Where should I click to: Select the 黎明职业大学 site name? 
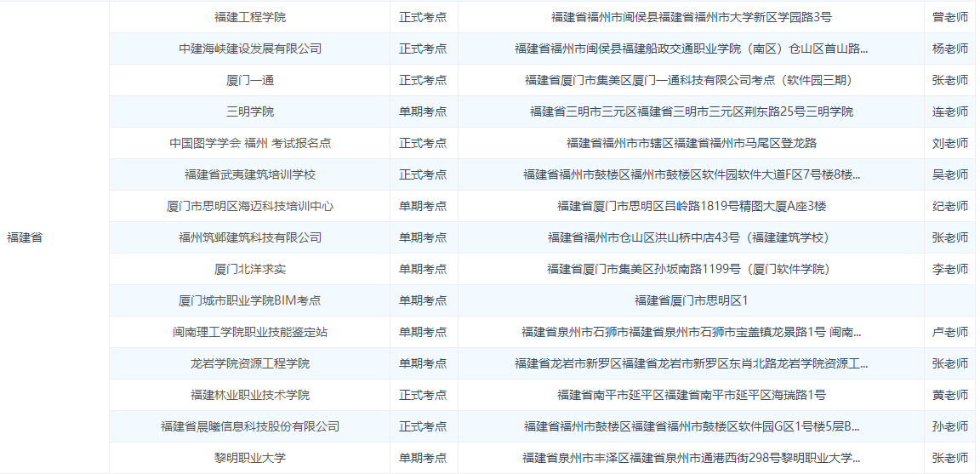point(250,458)
